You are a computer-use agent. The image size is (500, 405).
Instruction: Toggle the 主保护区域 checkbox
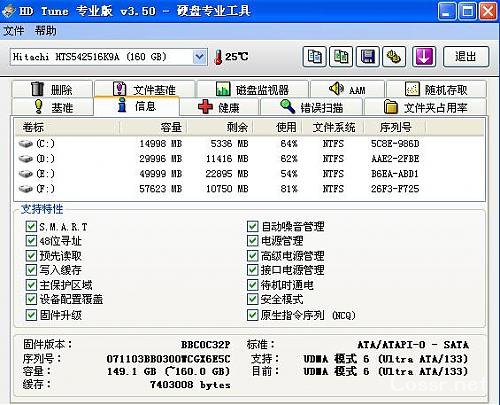coord(31,285)
